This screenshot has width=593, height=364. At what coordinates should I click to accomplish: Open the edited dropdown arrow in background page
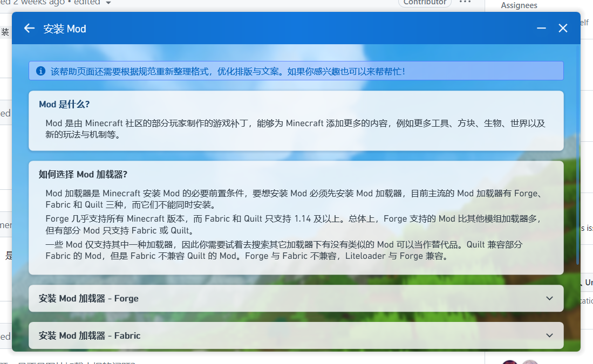(108, 3)
